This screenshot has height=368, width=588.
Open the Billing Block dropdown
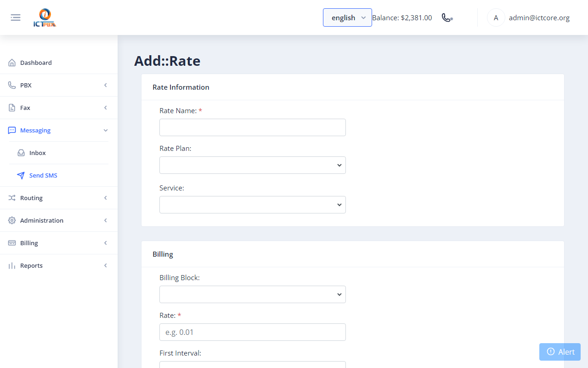253,294
